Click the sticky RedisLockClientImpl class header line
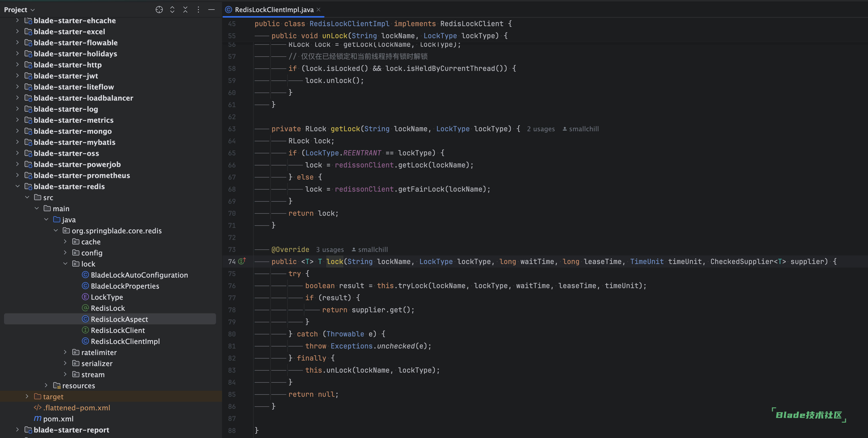The width and height of the screenshot is (868, 438). (383, 24)
